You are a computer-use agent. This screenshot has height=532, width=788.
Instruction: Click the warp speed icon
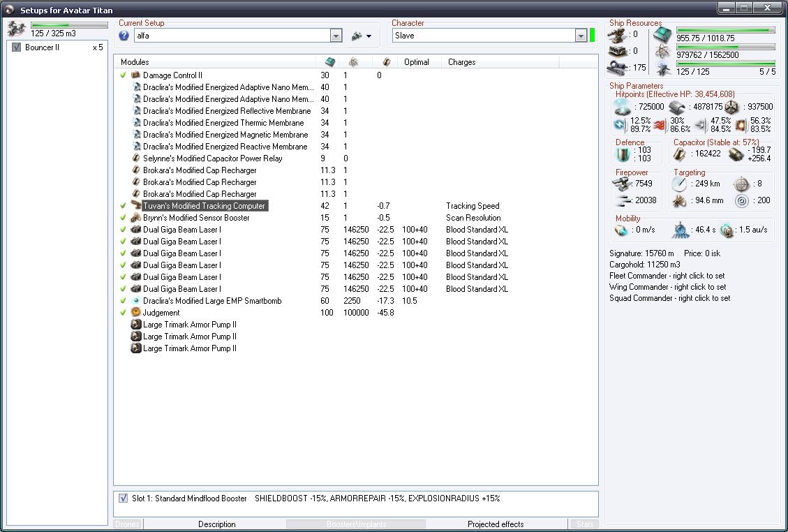[727, 230]
